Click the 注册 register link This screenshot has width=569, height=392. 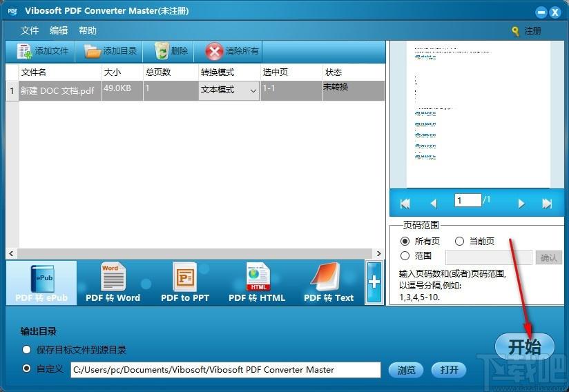532,31
